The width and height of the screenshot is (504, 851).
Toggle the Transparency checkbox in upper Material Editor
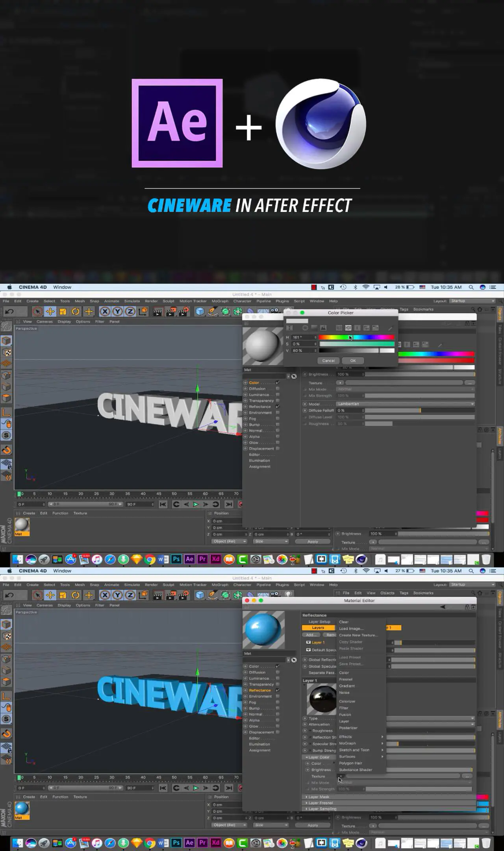tap(278, 401)
